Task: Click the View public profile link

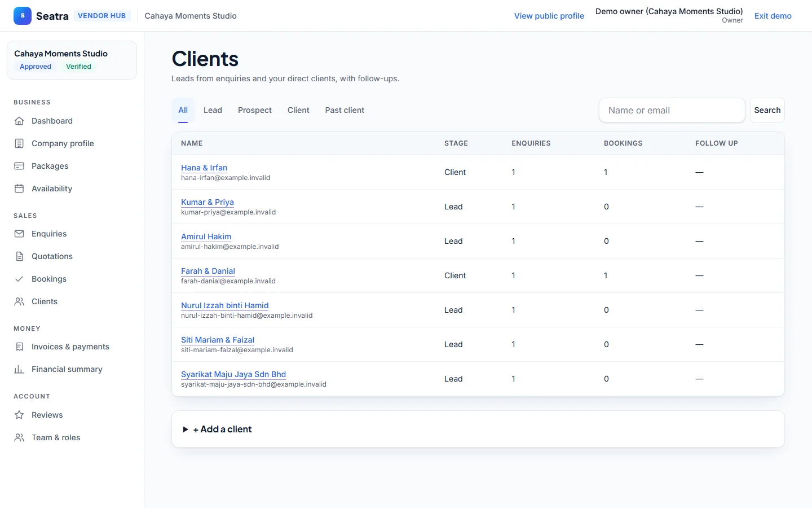Action: [549, 16]
